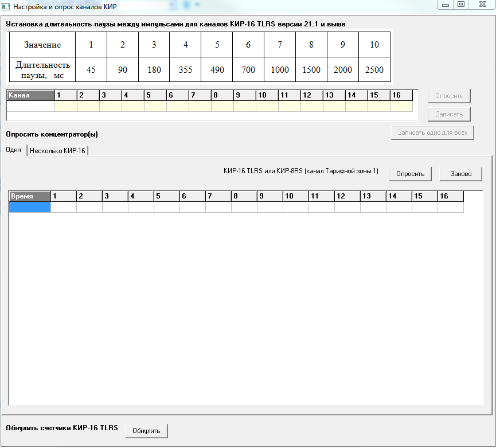Select the channel 16 pause value cell
Viewport: 496px width, 448px height.
coord(401,106)
